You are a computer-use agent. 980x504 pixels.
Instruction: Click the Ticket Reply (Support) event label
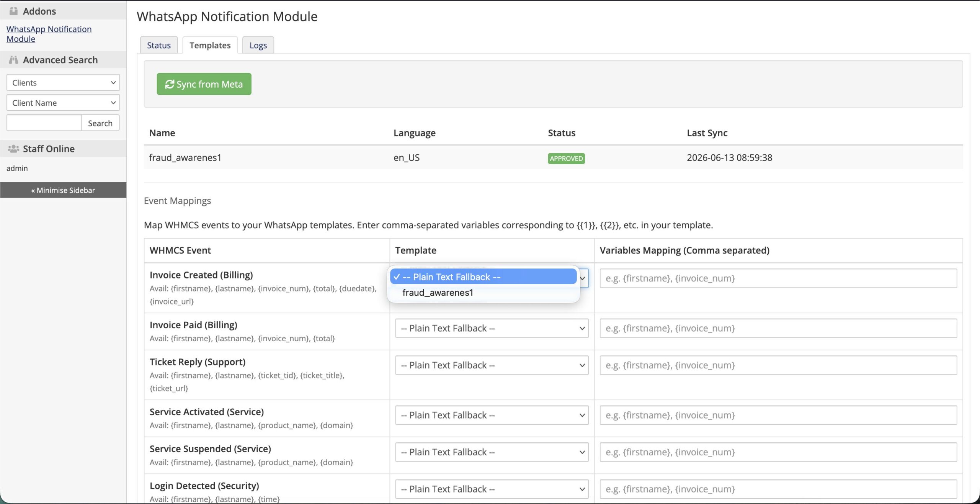coord(198,362)
